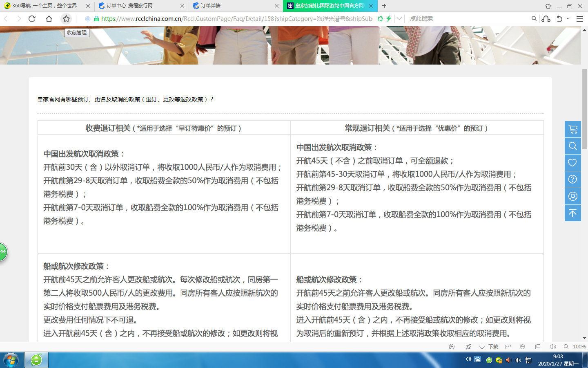Viewport: 588px width, 368px height.
Task: Expand the address bar dropdown arrow
Action: pos(399,19)
